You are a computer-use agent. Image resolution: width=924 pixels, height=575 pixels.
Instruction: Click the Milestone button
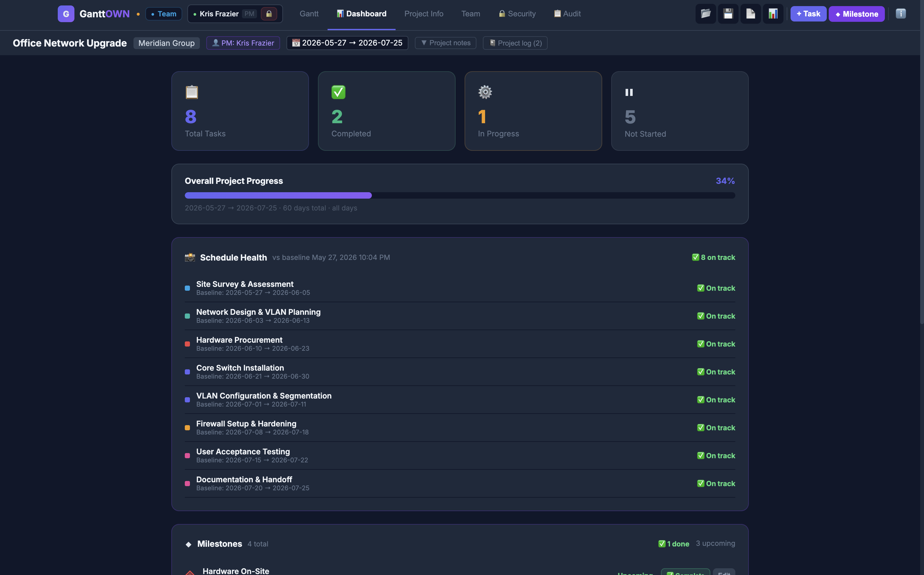856,14
